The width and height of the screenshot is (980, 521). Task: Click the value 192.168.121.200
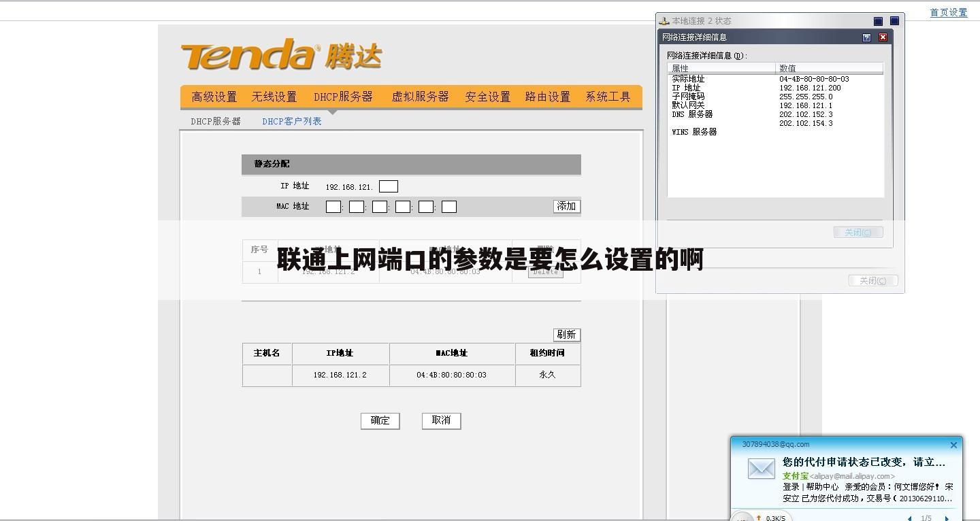(810, 88)
